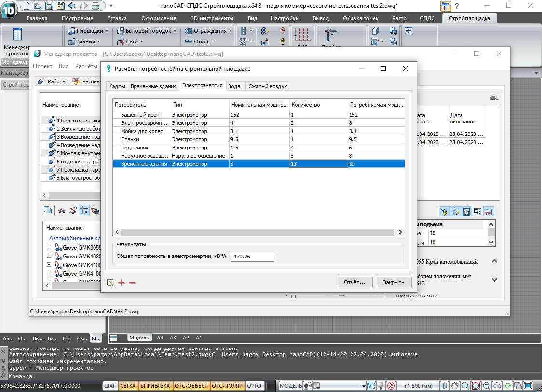This screenshot has width=542, height=392.
Task: Click the red warning sign ribbon icon
Action: click(283, 31)
